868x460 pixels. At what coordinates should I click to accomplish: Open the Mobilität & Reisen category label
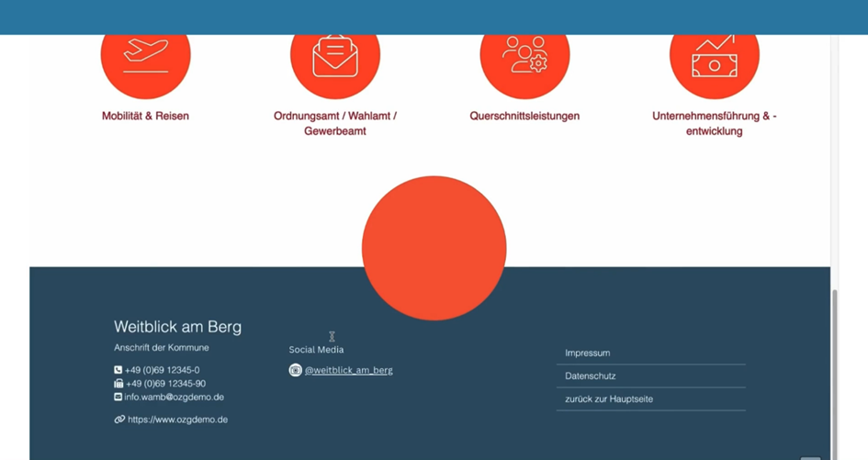pyautogui.click(x=145, y=117)
